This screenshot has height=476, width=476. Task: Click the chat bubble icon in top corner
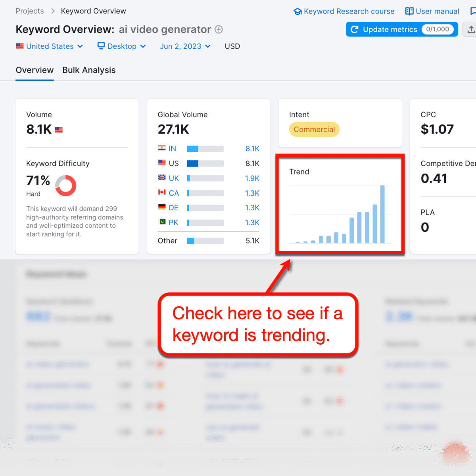pos(473,11)
